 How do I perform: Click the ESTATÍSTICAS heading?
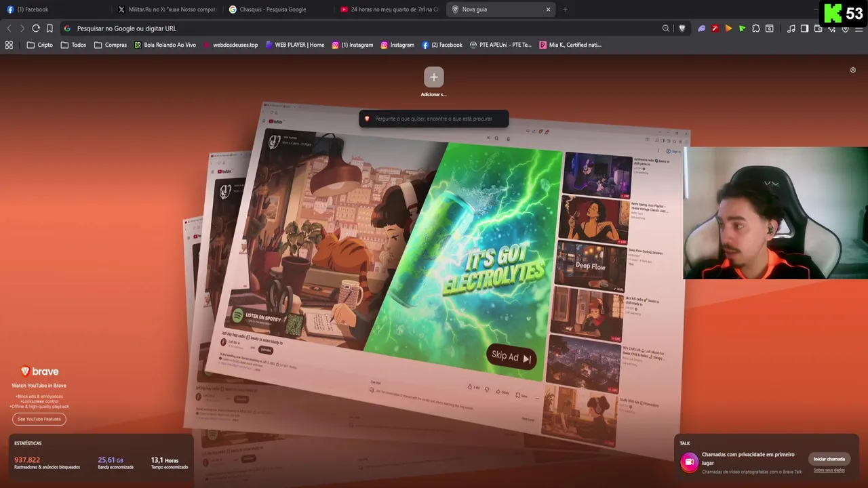pos(28,443)
